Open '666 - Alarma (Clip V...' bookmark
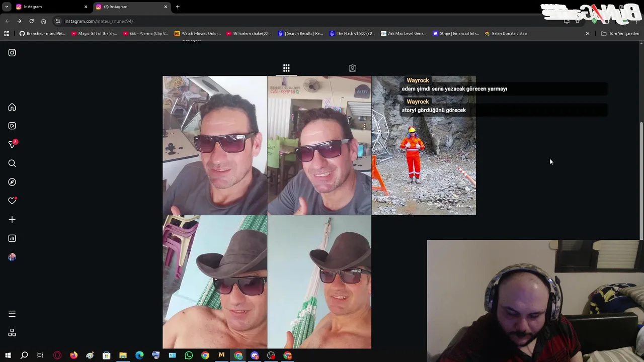 tap(146, 33)
